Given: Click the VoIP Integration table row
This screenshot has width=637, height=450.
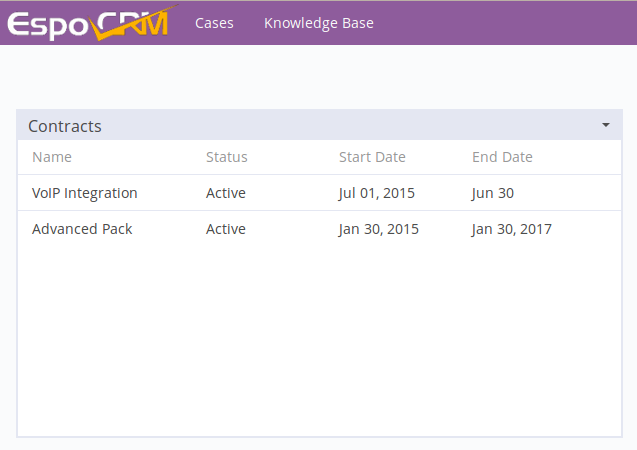Looking at the screenshot, I should coord(319,193).
